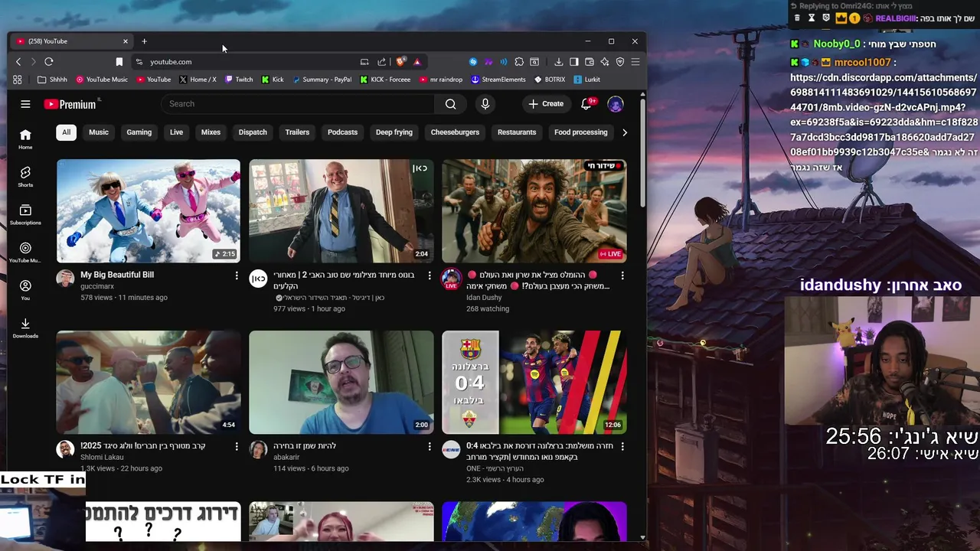Open the browser downloads icon
This screenshot has width=980, height=551.
559,61
